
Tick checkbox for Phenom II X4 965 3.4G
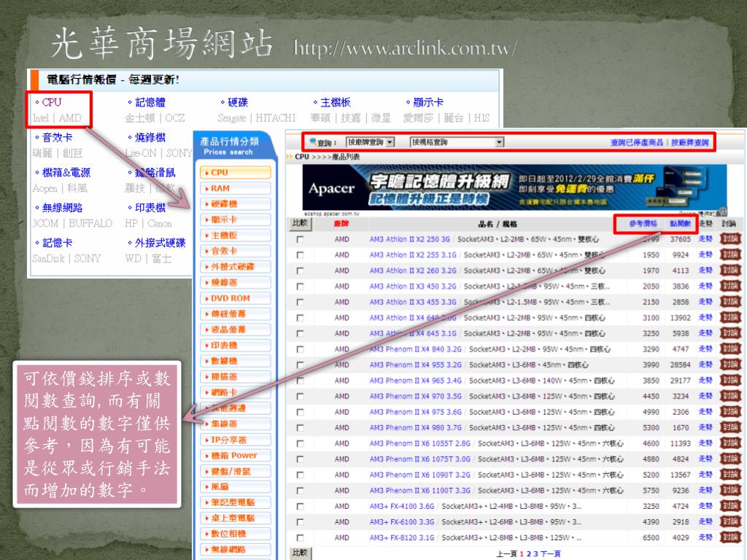(300, 381)
